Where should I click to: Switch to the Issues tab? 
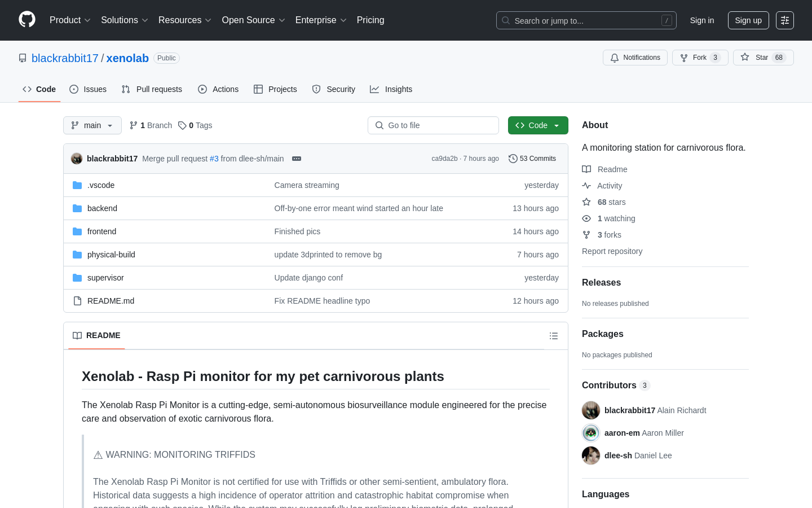[x=88, y=89]
